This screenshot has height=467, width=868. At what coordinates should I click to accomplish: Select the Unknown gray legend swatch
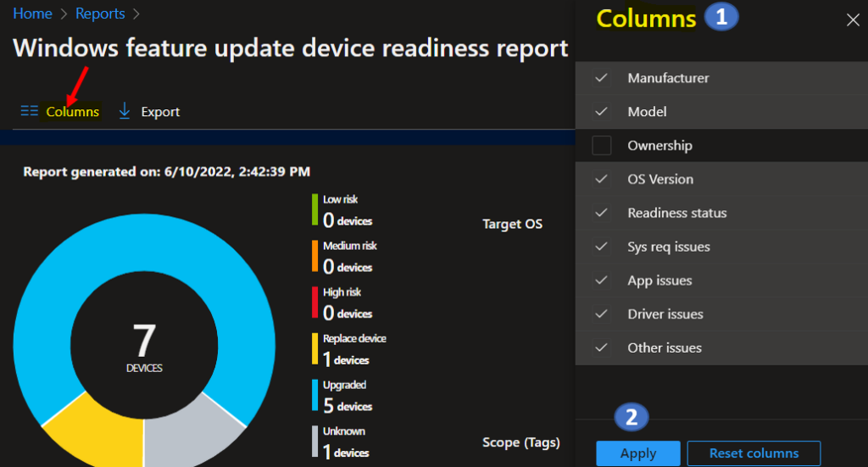pos(314,442)
